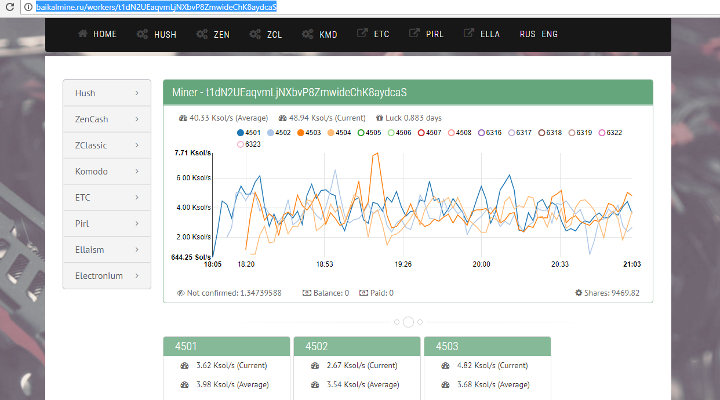Toggle chart series 4502 in legend

[279, 133]
